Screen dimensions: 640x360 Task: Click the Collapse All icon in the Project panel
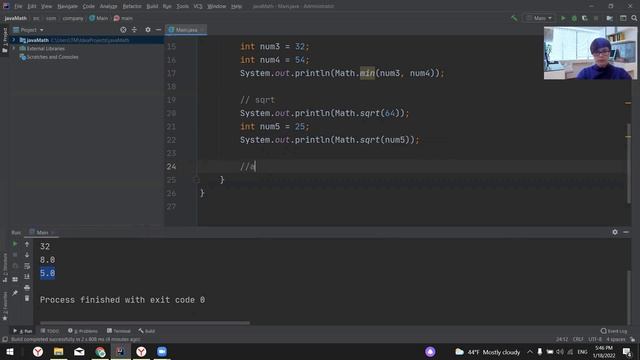point(134,30)
